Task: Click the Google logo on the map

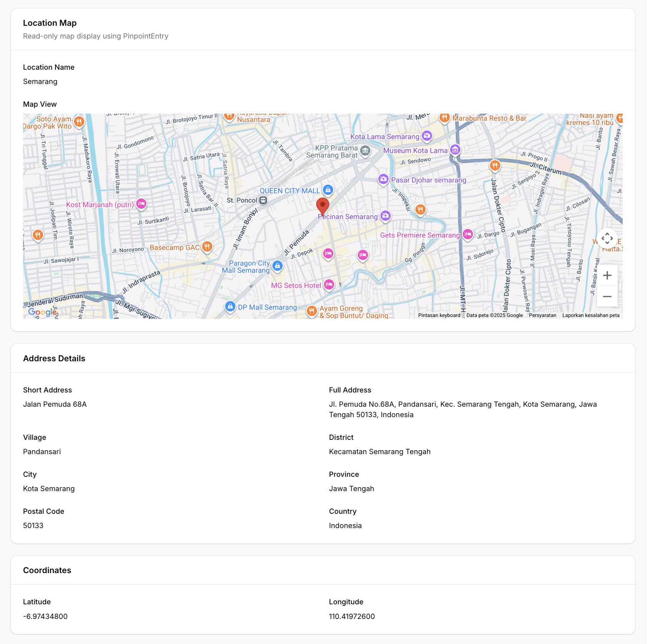Action: (x=43, y=312)
